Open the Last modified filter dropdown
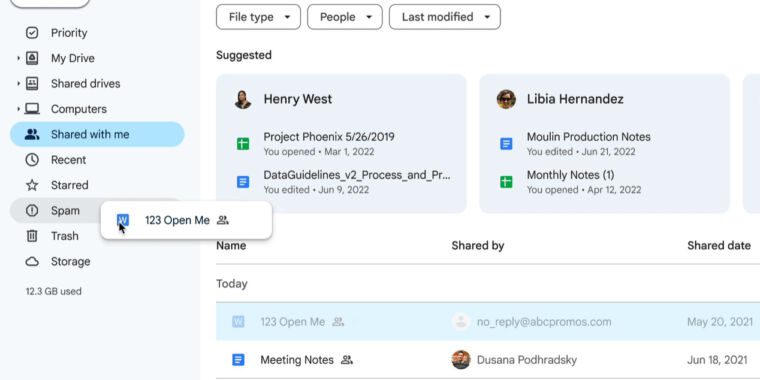The width and height of the screenshot is (760, 380). point(444,17)
